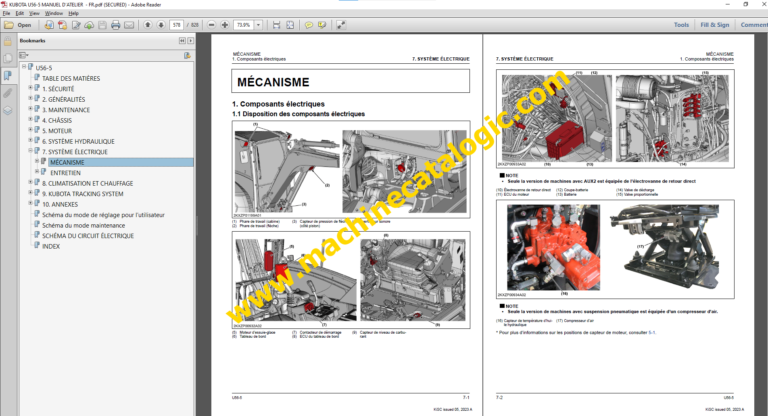Click the fit width scrolling icon

276,25
